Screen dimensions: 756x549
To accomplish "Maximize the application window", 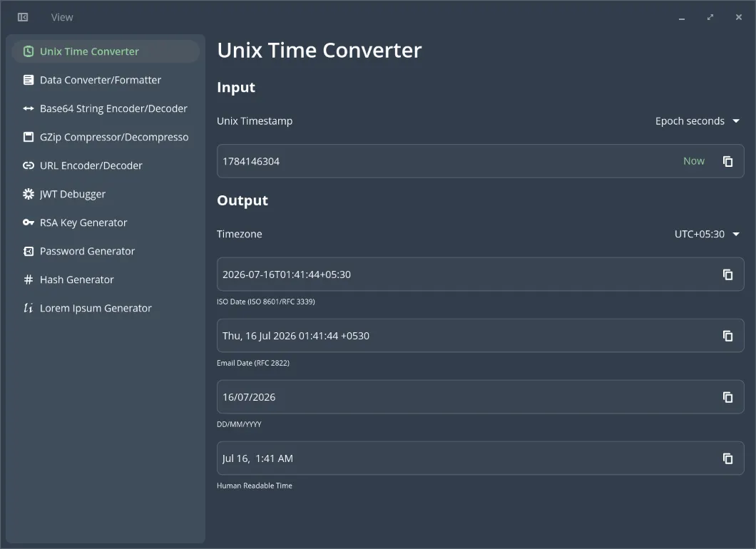I will pos(710,17).
